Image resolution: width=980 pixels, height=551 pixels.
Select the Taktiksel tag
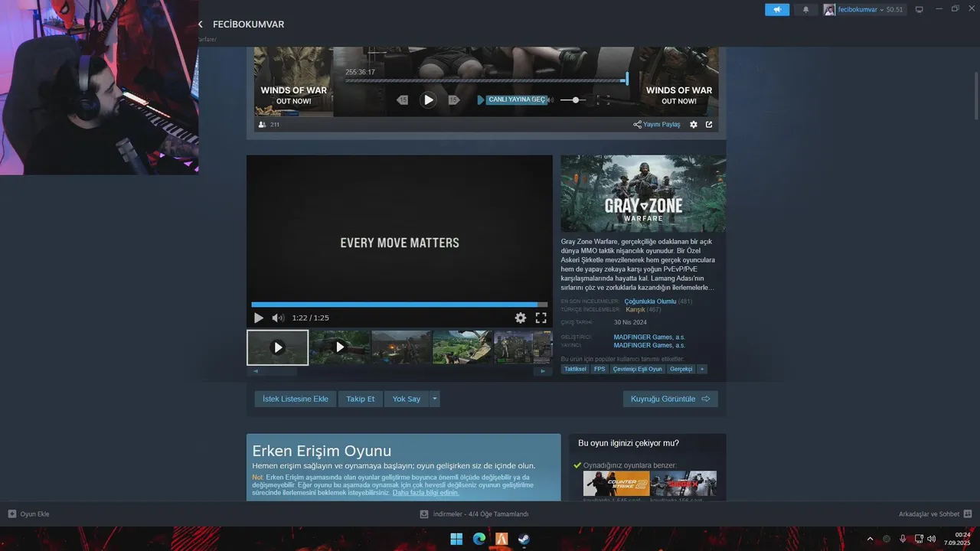point(575,369)
